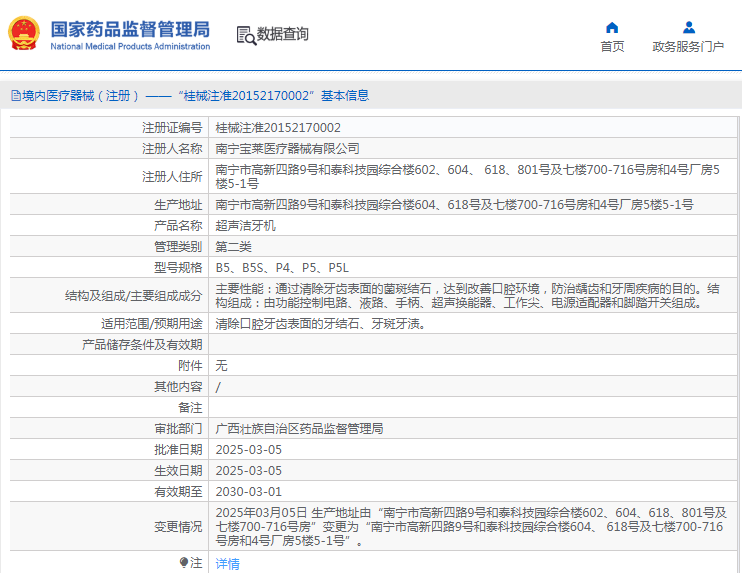Click the 附件 row label

190,366
